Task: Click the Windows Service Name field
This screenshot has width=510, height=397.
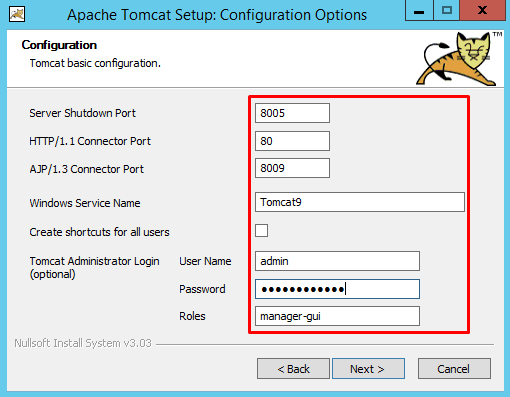Action: (360, 202)
